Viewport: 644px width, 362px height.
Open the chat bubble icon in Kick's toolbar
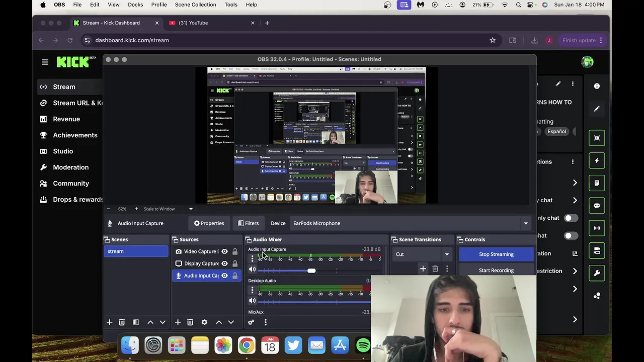(x=597, y=206)
